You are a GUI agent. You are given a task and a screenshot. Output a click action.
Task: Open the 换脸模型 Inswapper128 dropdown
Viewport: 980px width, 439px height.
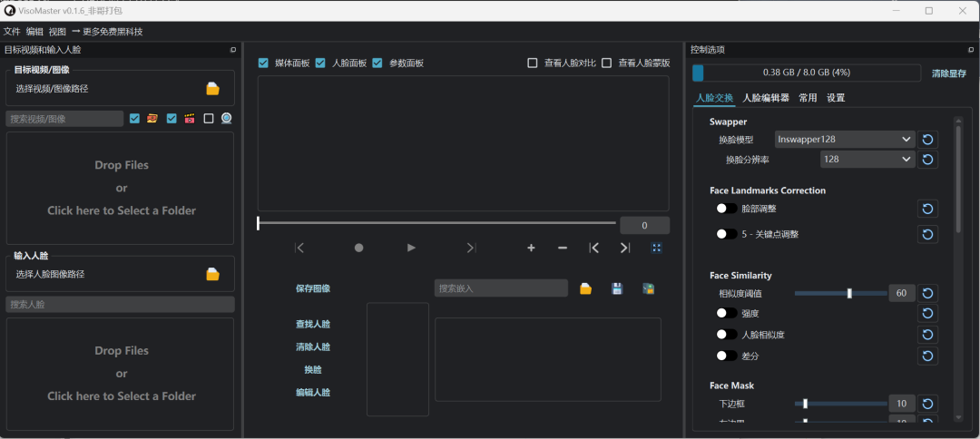845,139
